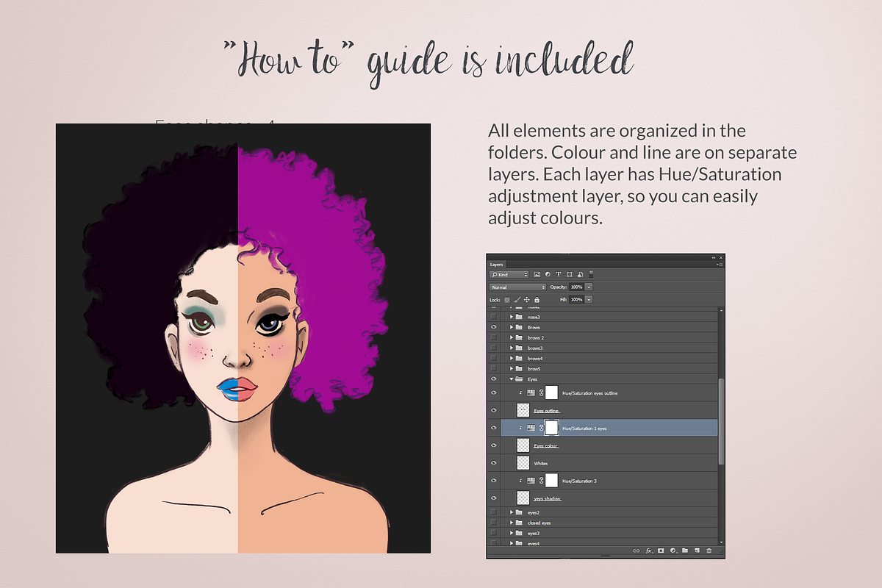The image size is (882, 588).
Task: Select the brow5 group
Action: point(609,368)
